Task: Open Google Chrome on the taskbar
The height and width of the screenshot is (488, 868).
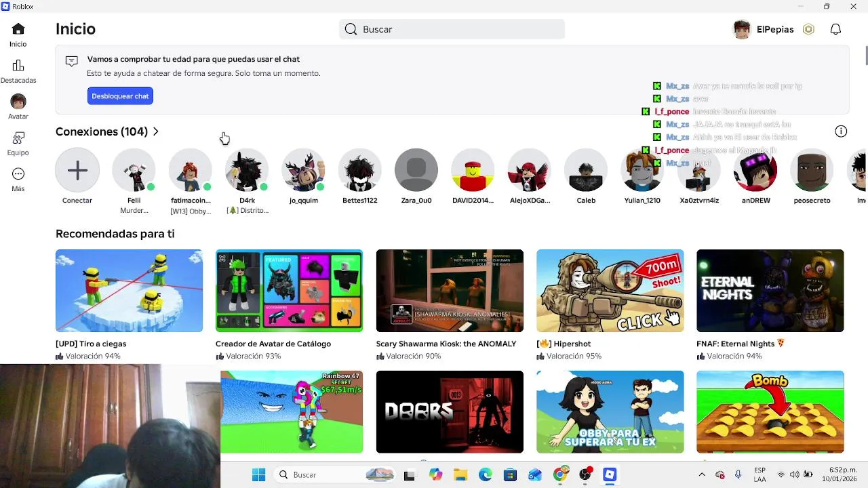Action: click(x=560, y=474)
